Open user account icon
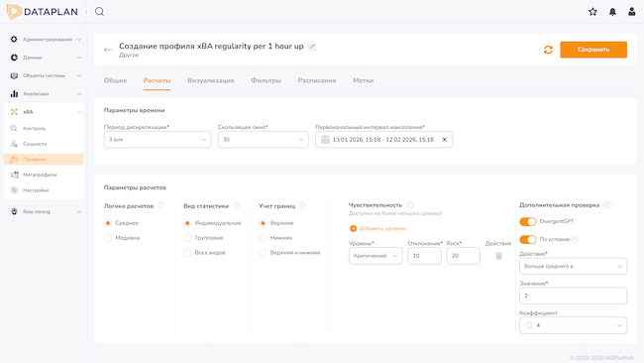Image resolution: width=644 pixels, height=363 pixels. (x=632, y=12)
